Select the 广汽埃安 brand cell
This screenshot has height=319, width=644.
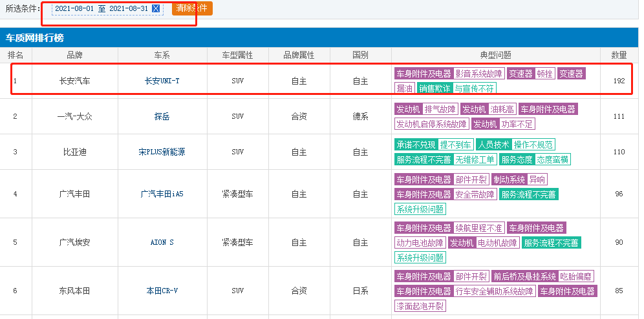point(75,242)
